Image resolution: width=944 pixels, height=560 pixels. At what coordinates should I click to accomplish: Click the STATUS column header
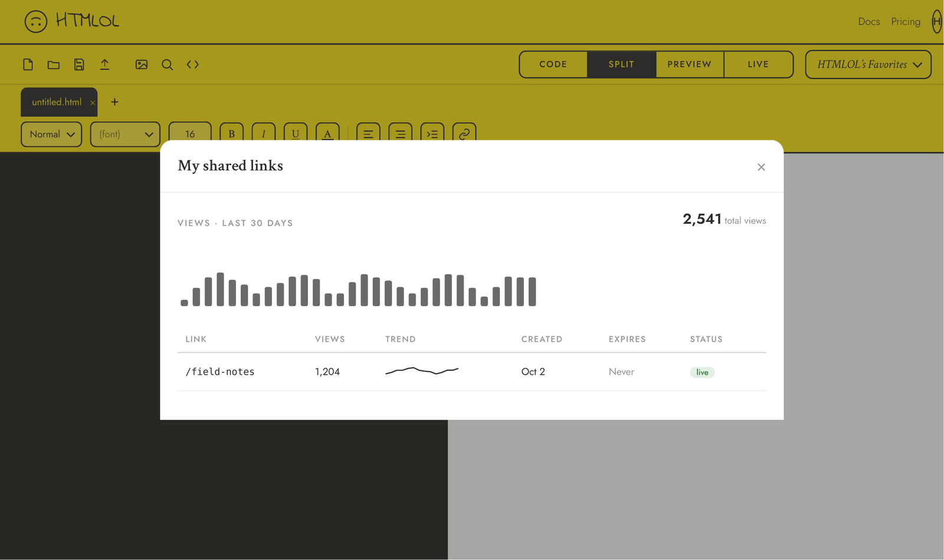click(706, 339)
